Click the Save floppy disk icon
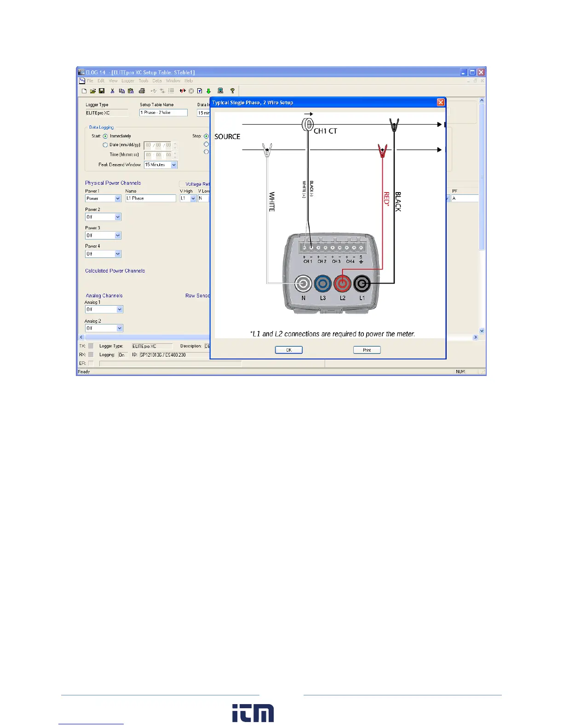Screen dimensions: 563x728 tap(102, 91)
